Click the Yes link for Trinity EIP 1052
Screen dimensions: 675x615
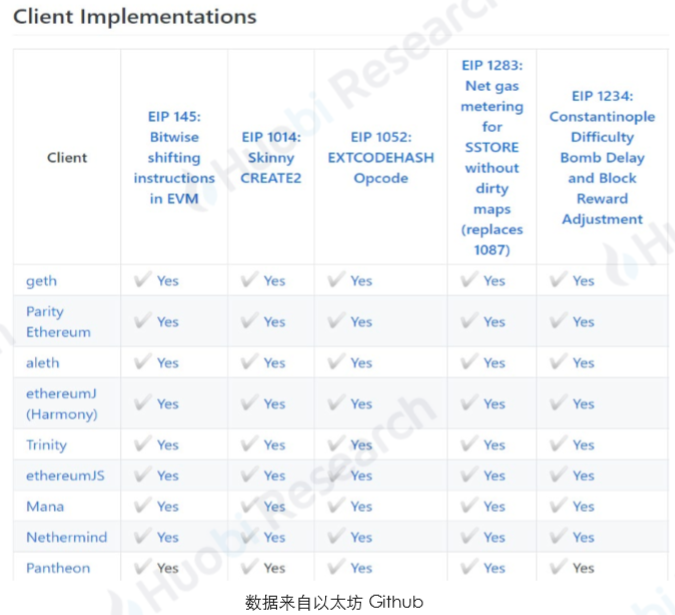point(361,445)
